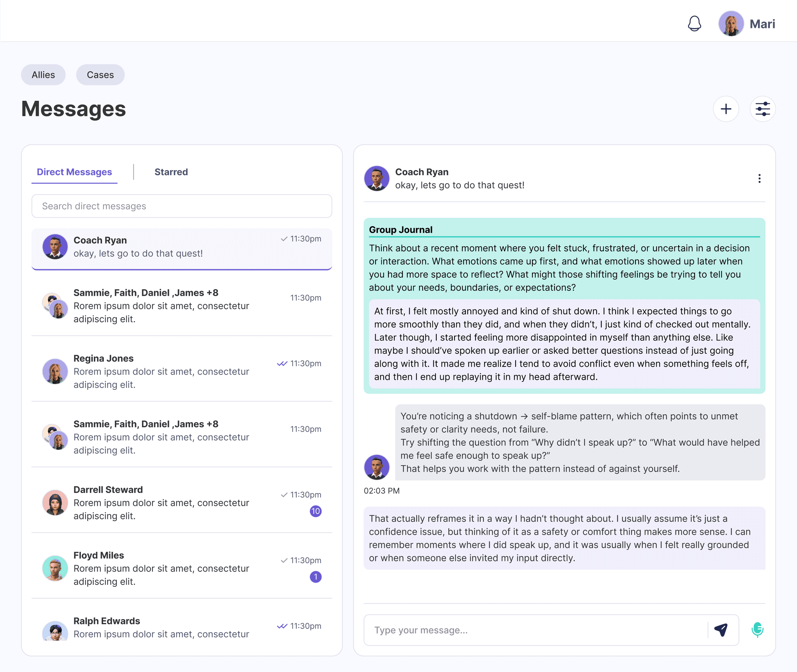Click Regina Jones avatar
Viewport: 797px width, 672px height.
[55, 371]
